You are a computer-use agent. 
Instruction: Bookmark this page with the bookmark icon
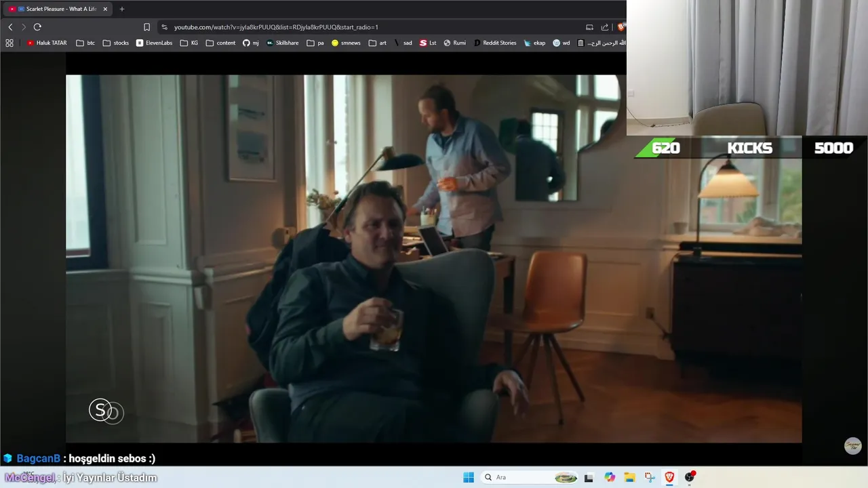[146, 27]
